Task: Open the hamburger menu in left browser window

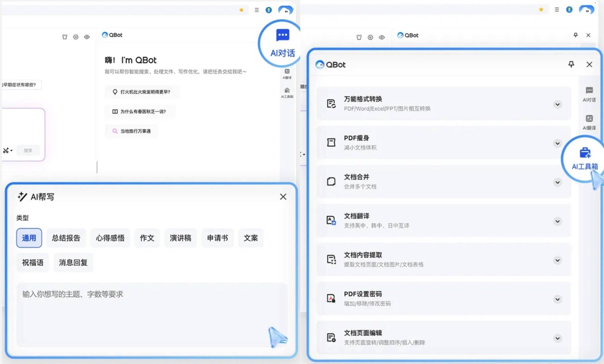Action: [257, 10]
